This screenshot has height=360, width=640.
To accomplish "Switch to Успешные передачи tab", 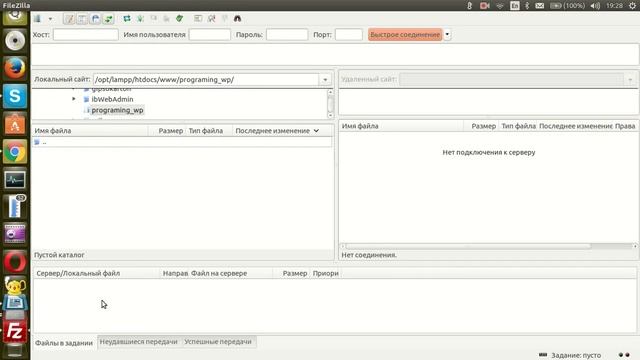I will (x=218, y=342).
